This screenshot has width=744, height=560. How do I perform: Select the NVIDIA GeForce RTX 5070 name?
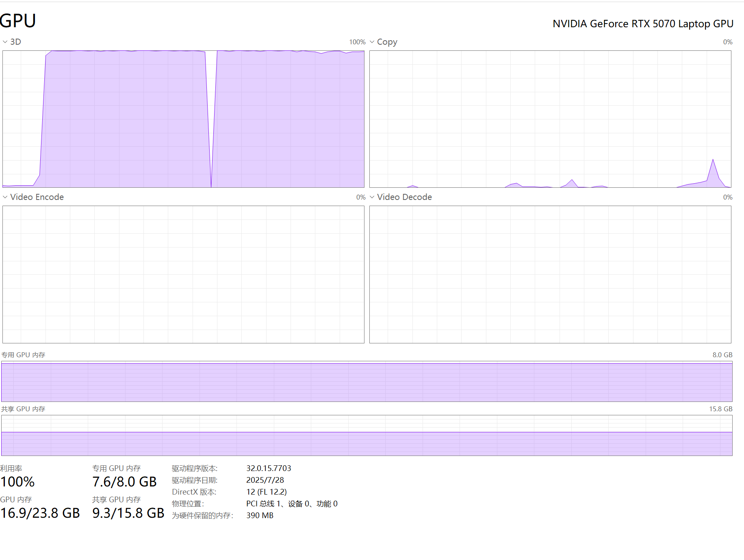642,24
